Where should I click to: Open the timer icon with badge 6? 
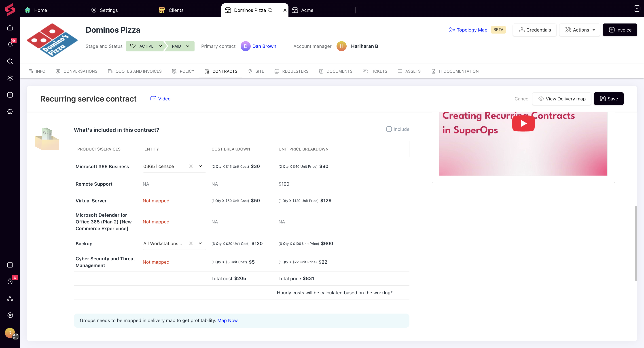(10, 281)
